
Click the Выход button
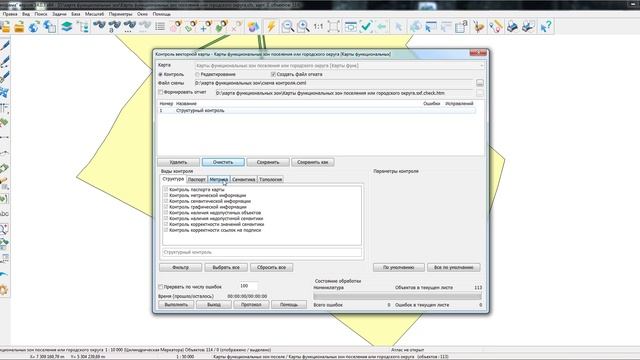coord(214,304)
